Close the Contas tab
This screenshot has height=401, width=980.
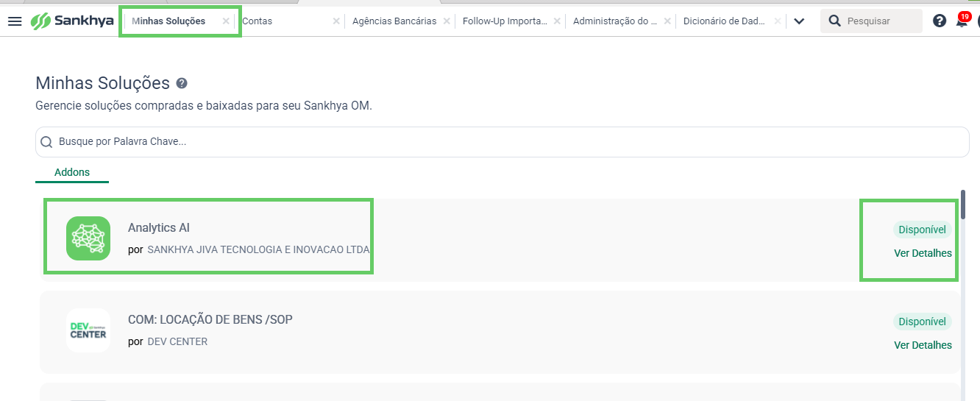(336, 21)
